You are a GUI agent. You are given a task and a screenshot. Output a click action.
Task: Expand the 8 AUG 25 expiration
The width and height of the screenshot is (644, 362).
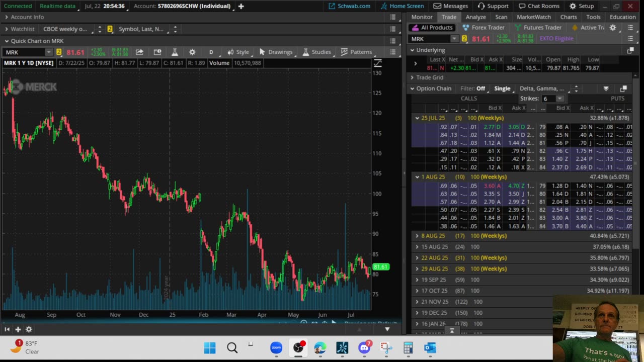tap(417, 236)
